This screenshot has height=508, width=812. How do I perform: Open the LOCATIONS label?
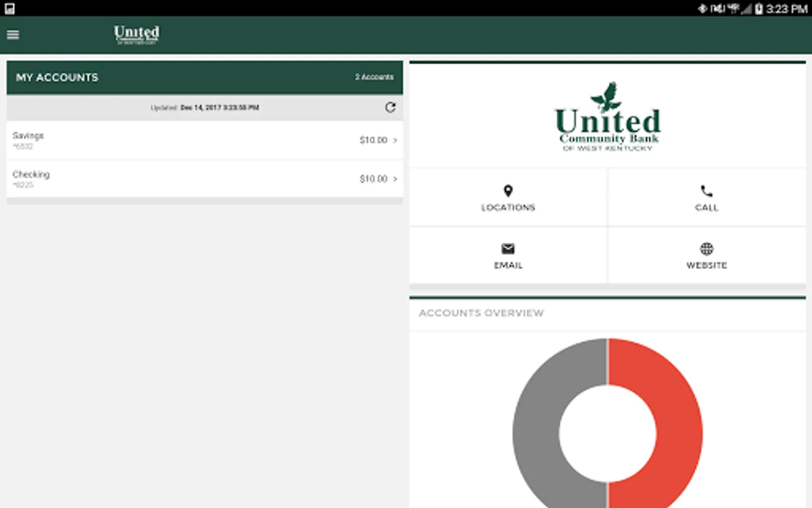(508, 208)
